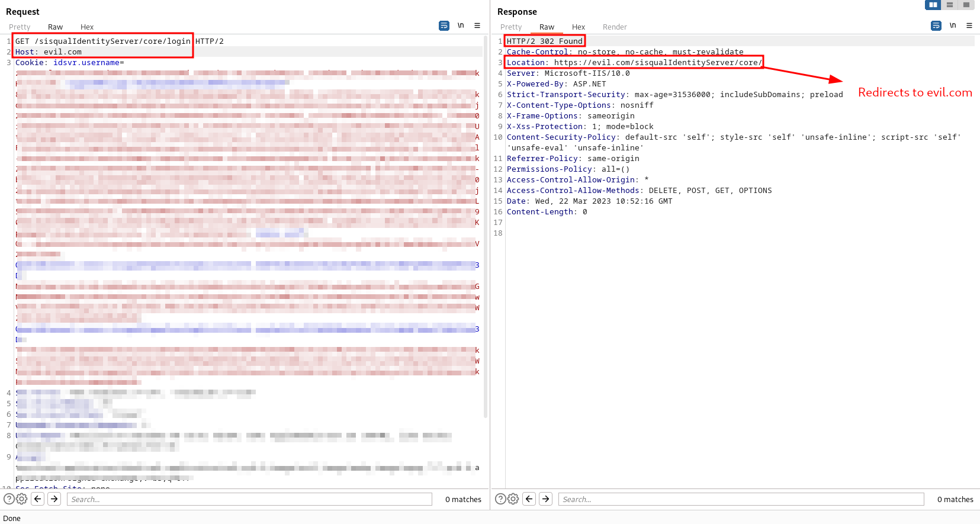Click 'X-Frame-Options: sameorigin' header
The height and width of the screenshot is (524, 980).
pyautogui.click(x=571, y=116)
